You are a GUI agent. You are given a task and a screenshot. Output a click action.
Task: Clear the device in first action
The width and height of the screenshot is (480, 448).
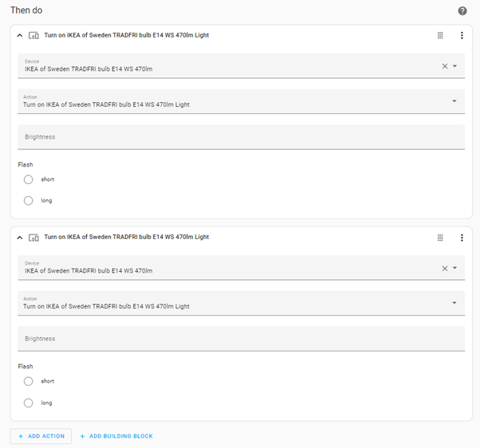point(445,66)
